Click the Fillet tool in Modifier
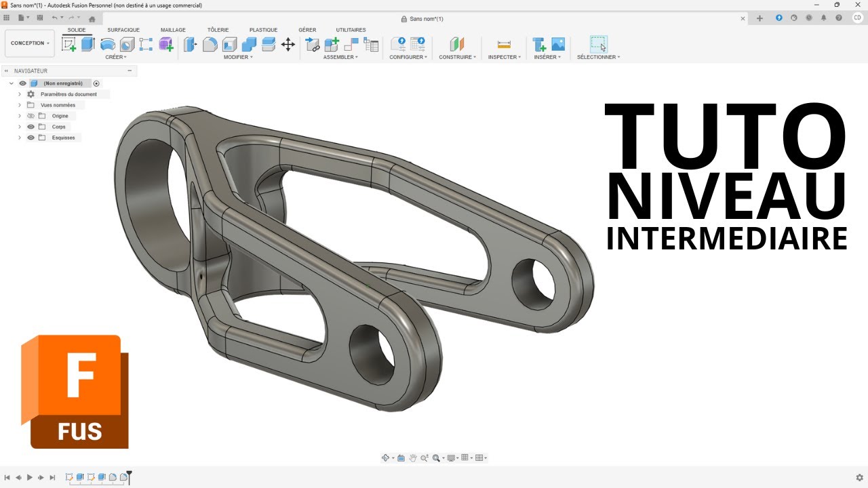The height and width of the screenshot is (488, 868). tap(210, 45)
